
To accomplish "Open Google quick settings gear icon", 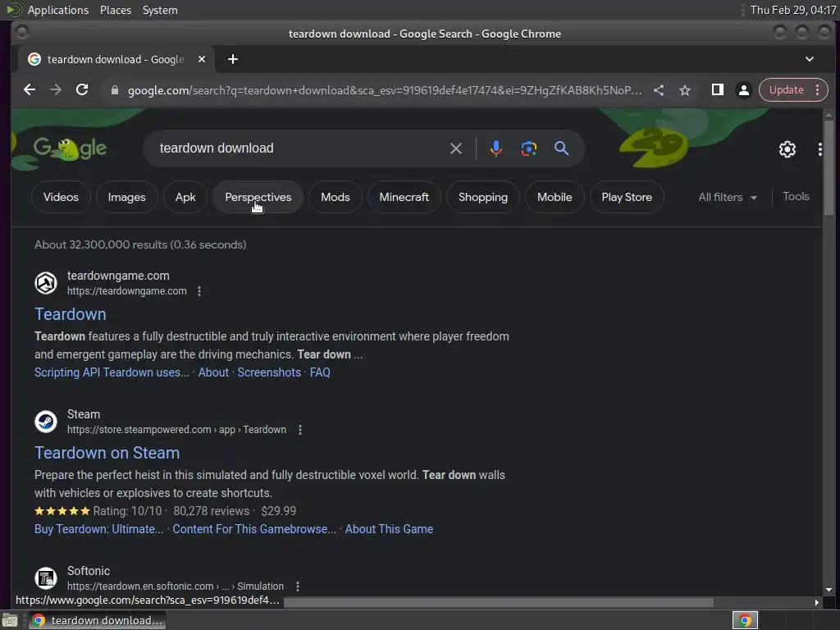I will [787, 149].
